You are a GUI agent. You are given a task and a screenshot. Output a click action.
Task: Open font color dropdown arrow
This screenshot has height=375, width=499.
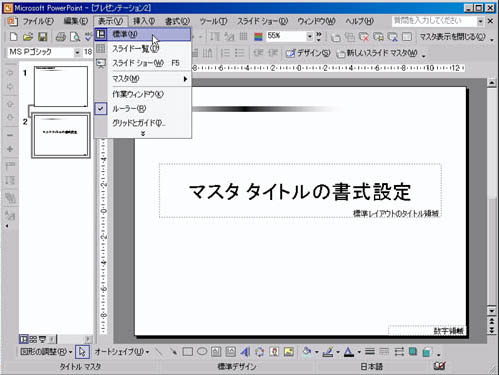click(359, 352)
